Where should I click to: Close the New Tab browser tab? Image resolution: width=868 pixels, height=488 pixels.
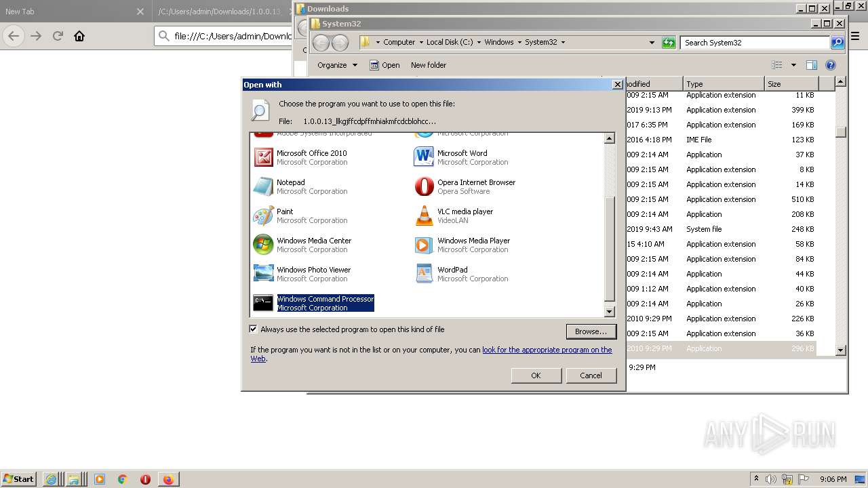140,12
